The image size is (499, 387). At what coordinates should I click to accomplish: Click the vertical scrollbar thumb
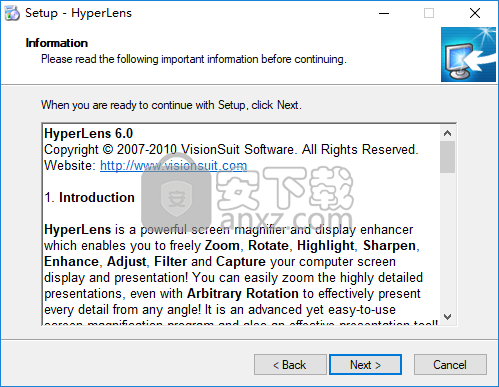click(447, 157)
